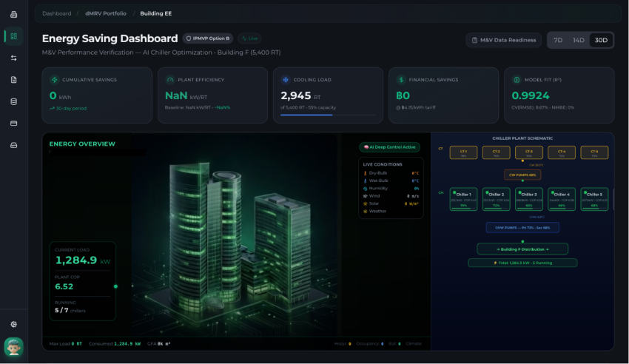Click the Plant COP 6.52 value
Image resolution: width=629 pixels, height=364 pixels.
coord(64,286)
